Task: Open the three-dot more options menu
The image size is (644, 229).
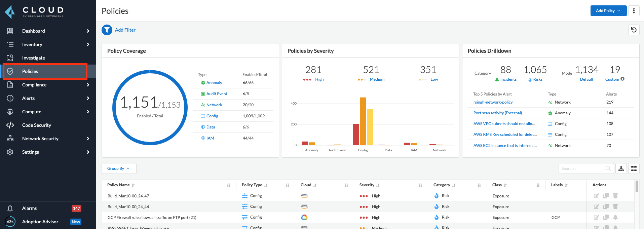Action: click(x=634, y=11)
